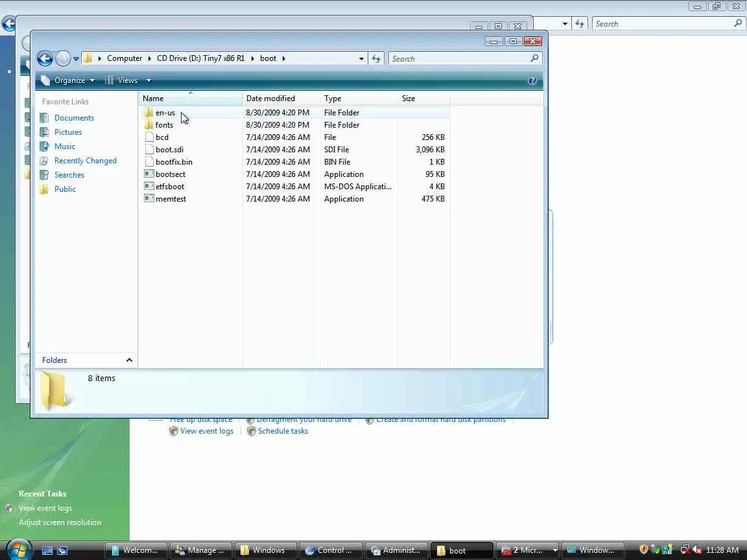Click Switch between windows quick launch icon
Screen dimensions: 747x560
pos(62,550)
